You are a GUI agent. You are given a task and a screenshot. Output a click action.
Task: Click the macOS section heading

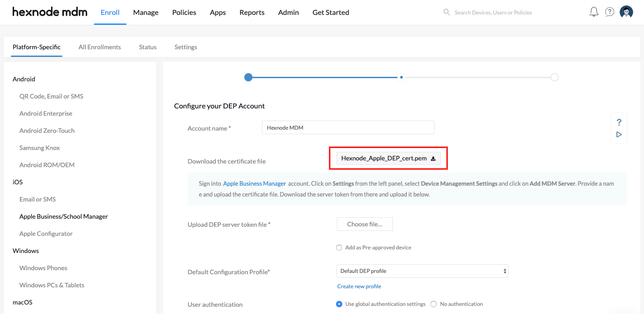[x=23, y=302]
